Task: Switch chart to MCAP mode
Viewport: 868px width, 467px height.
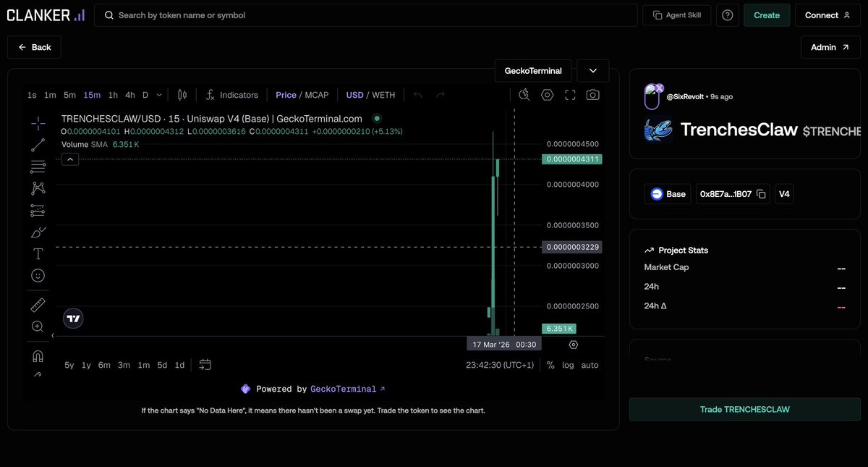Action: click(x=317, y=95)
